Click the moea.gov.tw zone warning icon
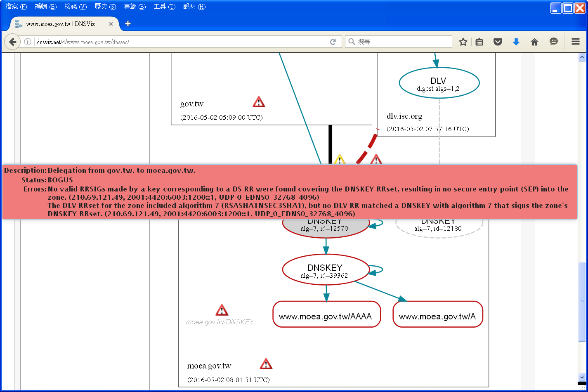The image size is (588, 392). click(x=266, y=364)
